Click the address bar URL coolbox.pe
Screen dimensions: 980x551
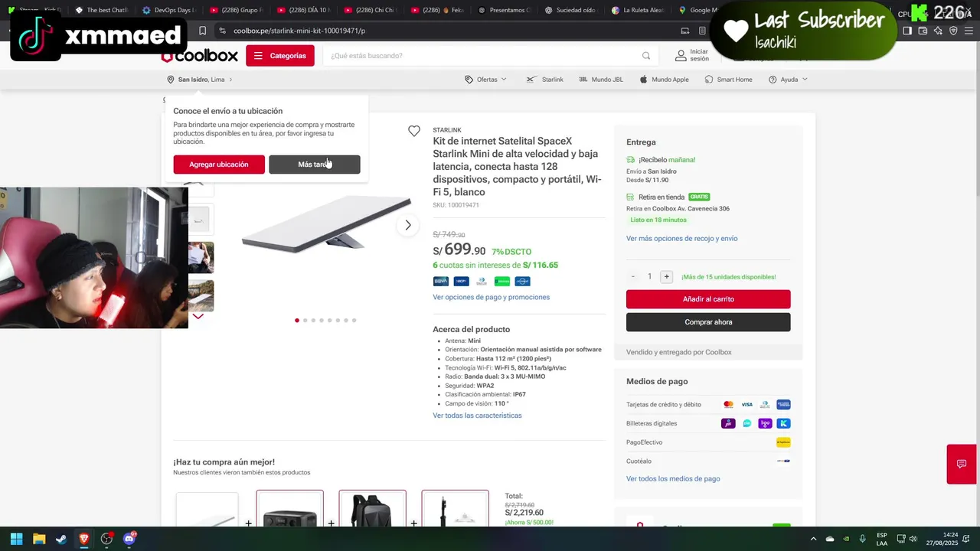[x=299, y=31]
